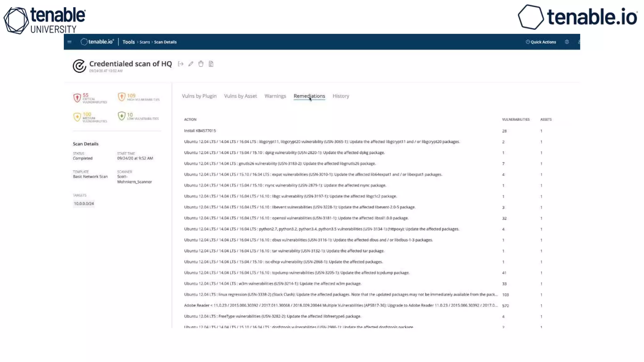644x362 pixels.
Task: Open the hamburger navigation menu
Action: (69, 42)
